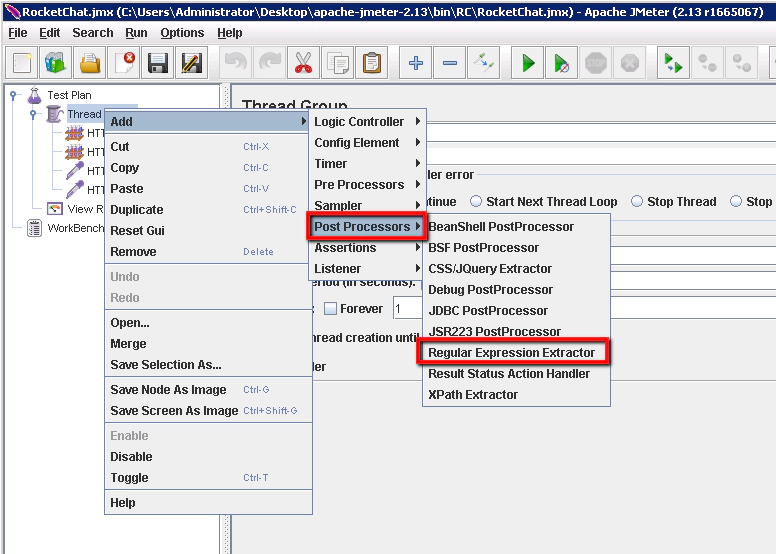Click the Paste clipboard icon
This screenshot has width=776, height=554.
point(372,63)
